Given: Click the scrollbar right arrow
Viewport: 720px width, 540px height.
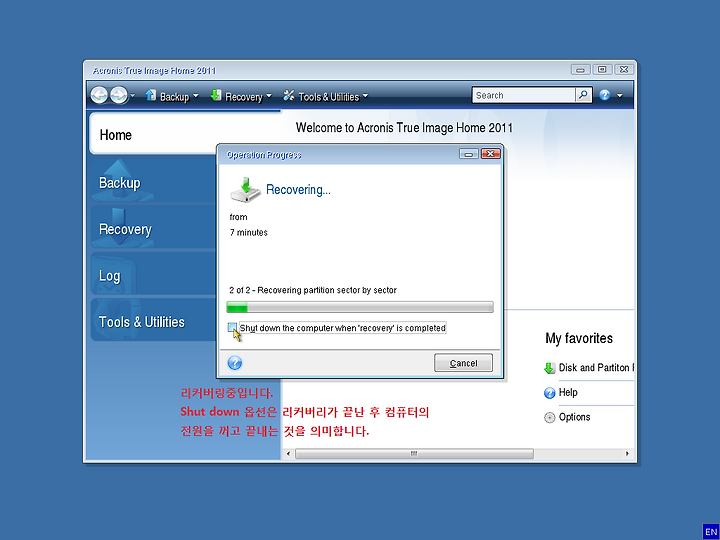Looking at the screenshot, I should tap(627, 454).
